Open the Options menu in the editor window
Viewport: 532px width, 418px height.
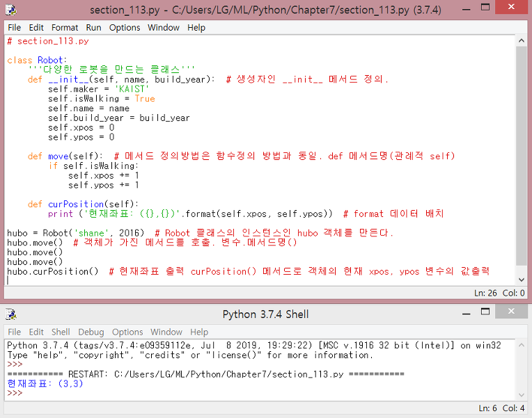125,27
